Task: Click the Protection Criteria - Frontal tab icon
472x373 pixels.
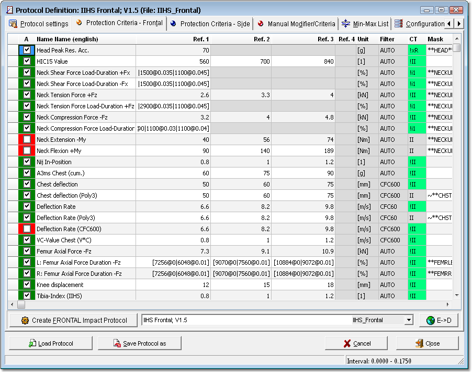Action: pyautogui.click(x=79, y=23)
